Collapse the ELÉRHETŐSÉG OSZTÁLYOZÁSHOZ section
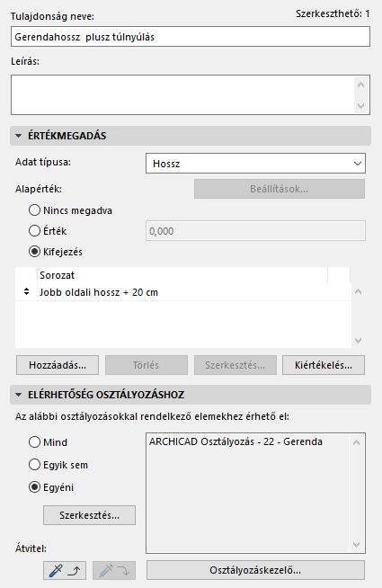Image resolution: width=382 pixels, height=588 pixels. point(18,395)
